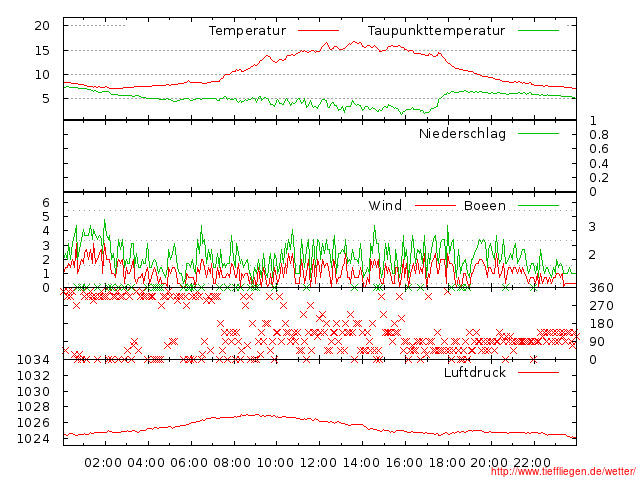The height and width of the screenshot is (480, 640).
Task: Click the Wind legend label
Action: click(x=385, y=205)
